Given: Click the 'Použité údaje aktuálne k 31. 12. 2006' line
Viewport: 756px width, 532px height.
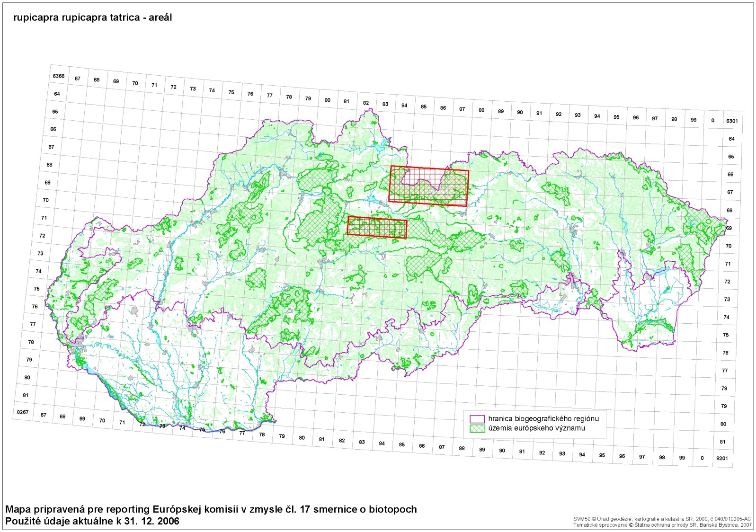Looking at the screenshot, I should 92,521.
